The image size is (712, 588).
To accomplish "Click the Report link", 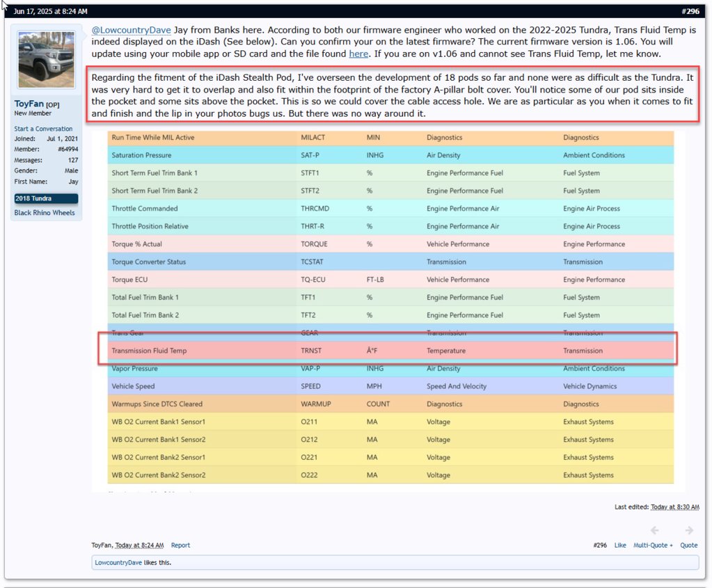I will tap(180, 545).
